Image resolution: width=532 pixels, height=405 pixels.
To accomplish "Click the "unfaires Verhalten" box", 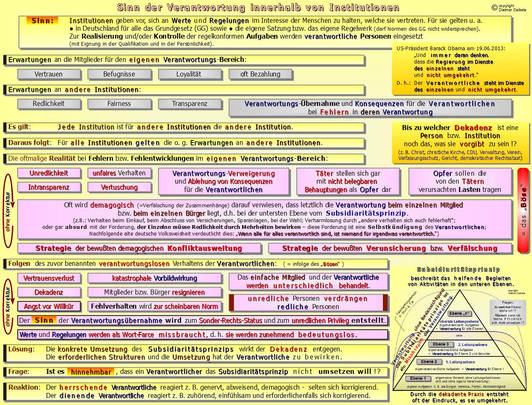I will tap(119, 173).
